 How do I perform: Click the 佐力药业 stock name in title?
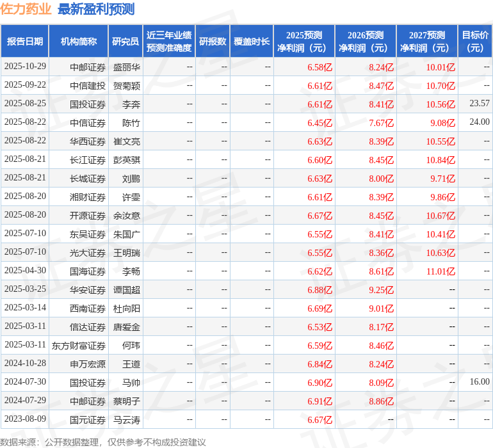(26, 10)
